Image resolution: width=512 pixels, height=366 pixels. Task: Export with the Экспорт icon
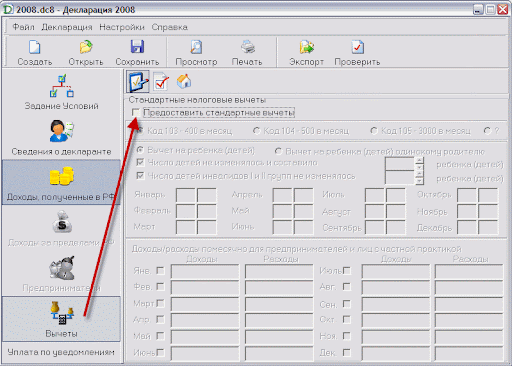307,47
